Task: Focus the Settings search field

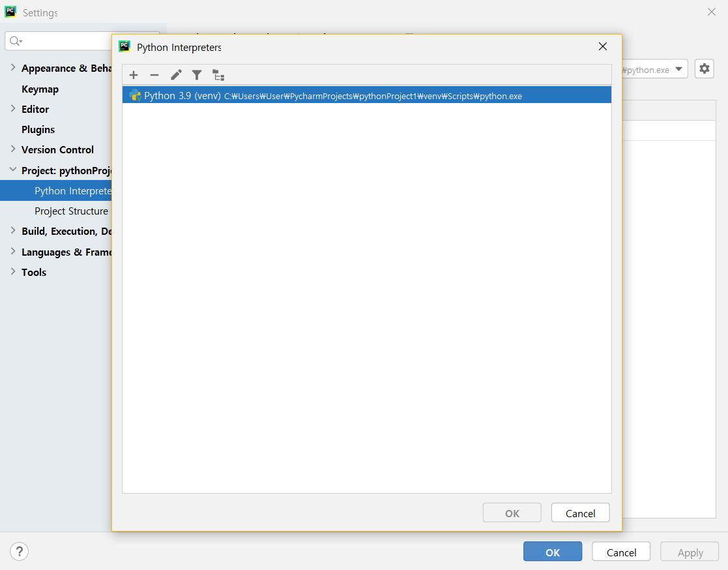Action: pos(59,41)
